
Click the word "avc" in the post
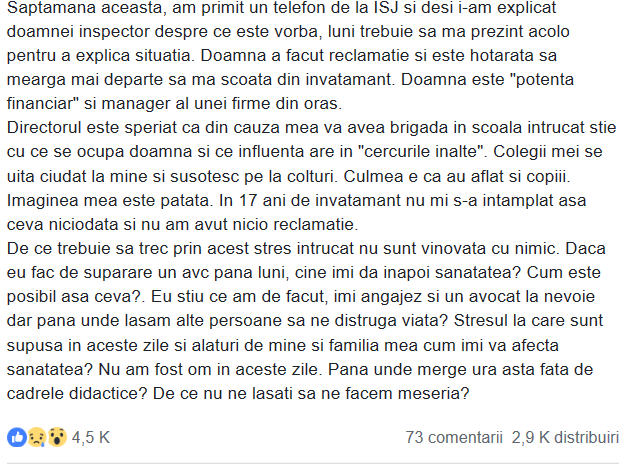click(x=195, y=273)
